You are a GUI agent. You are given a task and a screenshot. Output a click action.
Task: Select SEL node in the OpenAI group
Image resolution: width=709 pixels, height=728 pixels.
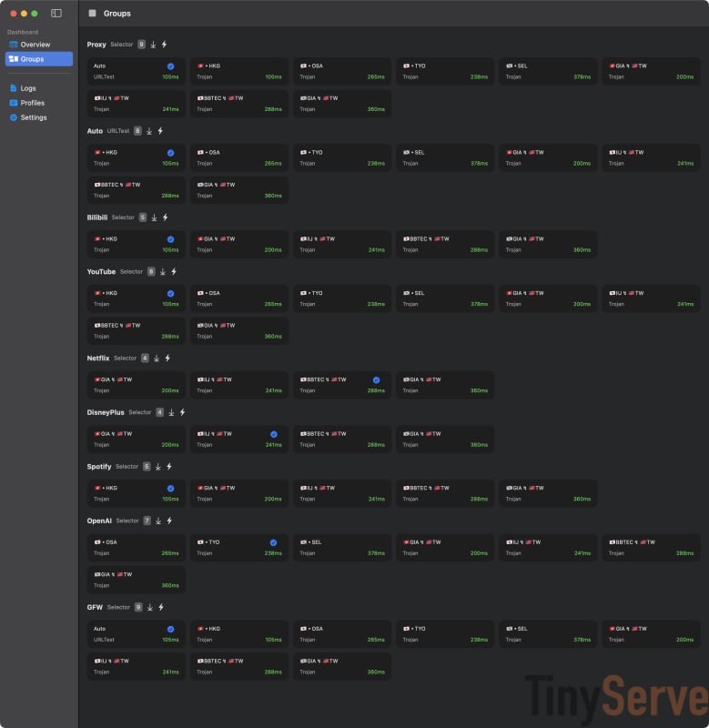coord(341,548)
